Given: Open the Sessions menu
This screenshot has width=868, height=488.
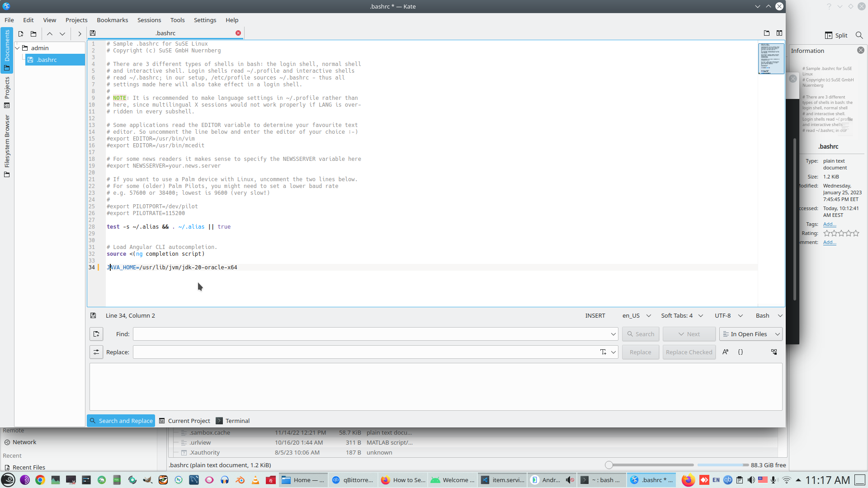Looking at the screenshot, I should tap(149, 20).
